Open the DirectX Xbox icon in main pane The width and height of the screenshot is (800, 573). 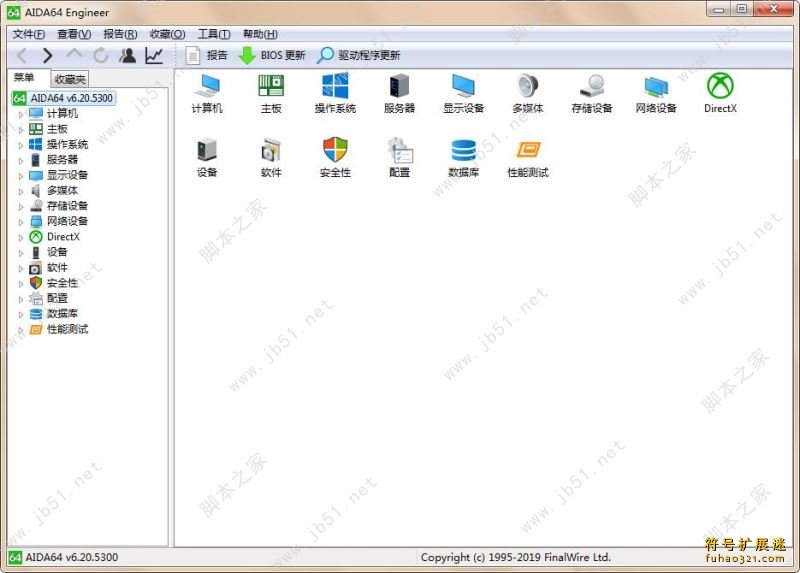(x=720, y=93)
